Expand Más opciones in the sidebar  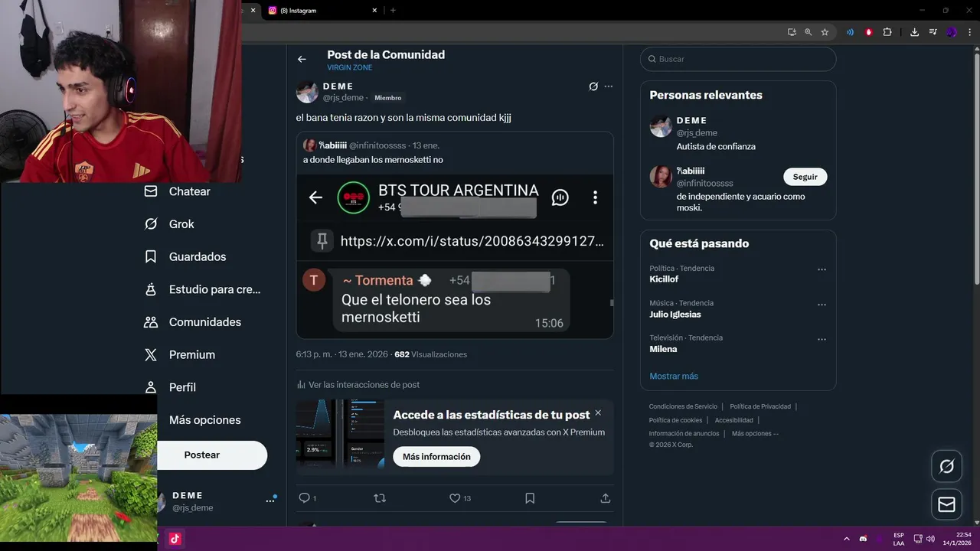pos(204,420)
